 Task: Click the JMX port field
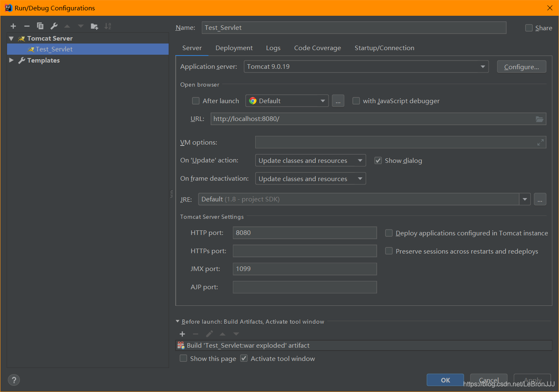[x=305, y=269]
